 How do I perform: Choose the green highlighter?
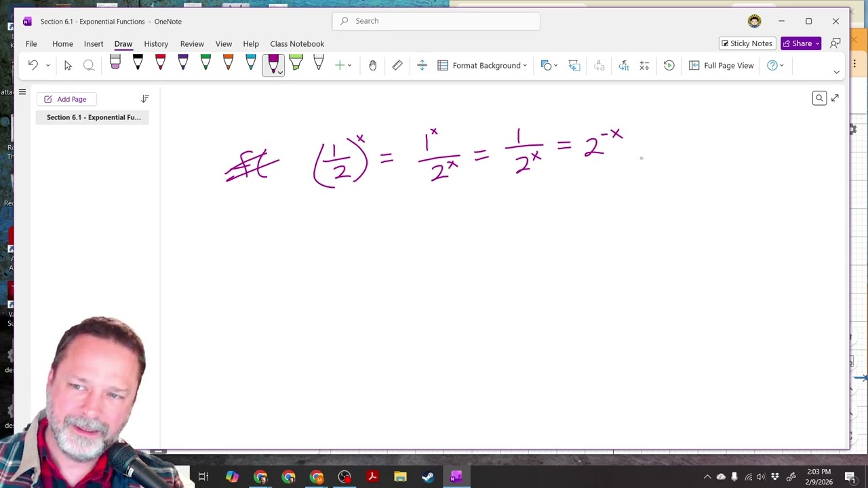(x=296, y=63)
